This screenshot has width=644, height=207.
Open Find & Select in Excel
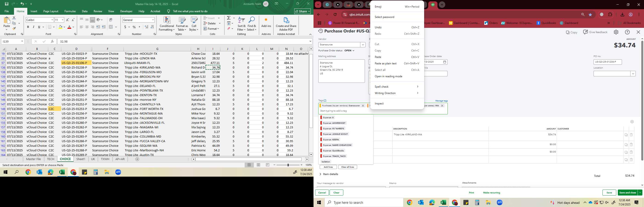coord(252,24)
